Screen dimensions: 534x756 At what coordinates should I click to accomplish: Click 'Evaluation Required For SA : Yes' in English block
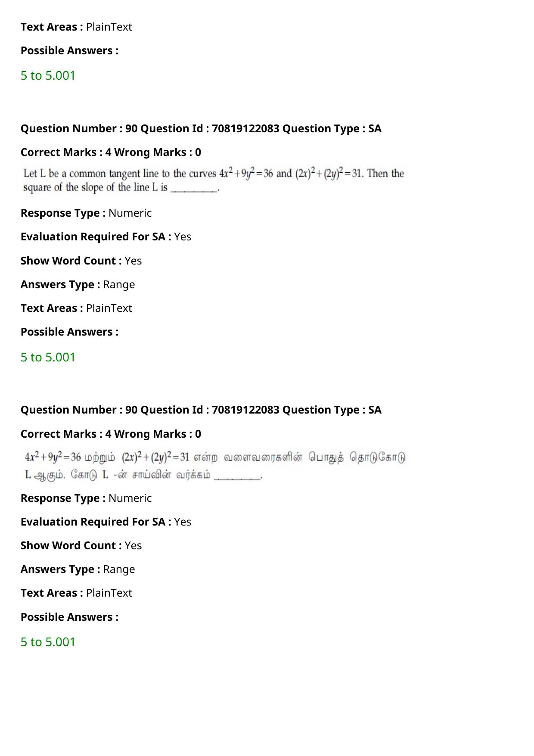[106, 236]
